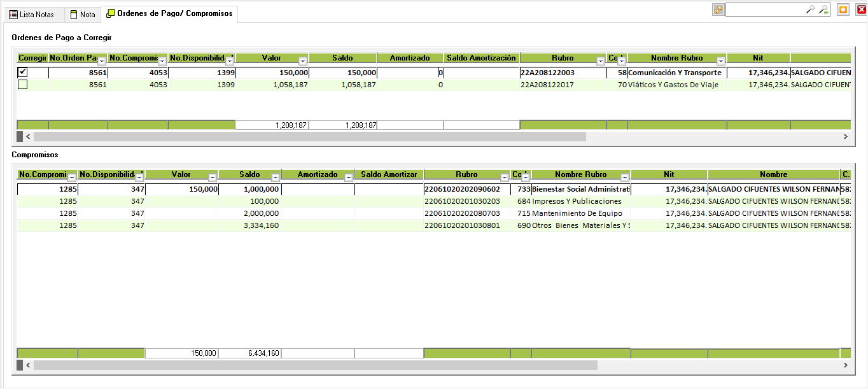868x389 pixels.
Task: Click the find-next magnifier with green arrows
Action: (x=823, y=10)
